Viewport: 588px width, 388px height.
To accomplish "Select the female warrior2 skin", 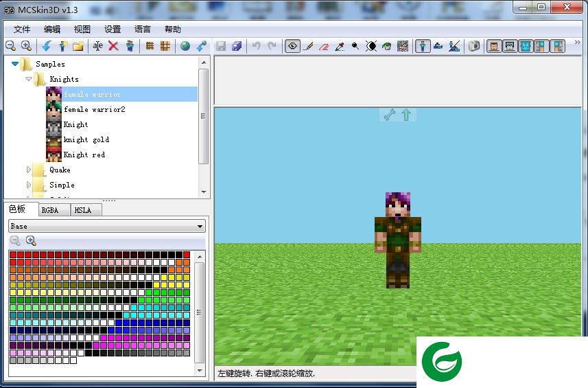I will (95, 110).
